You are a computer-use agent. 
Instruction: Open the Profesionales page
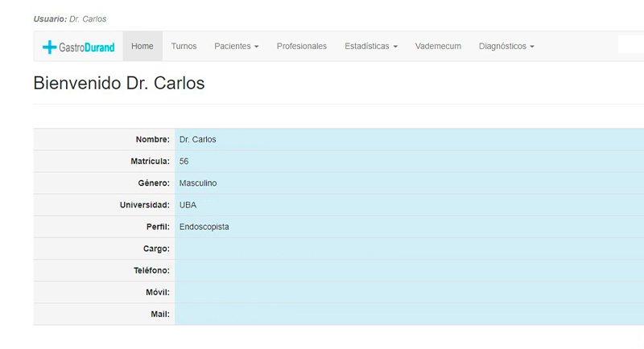pos(302,47)
